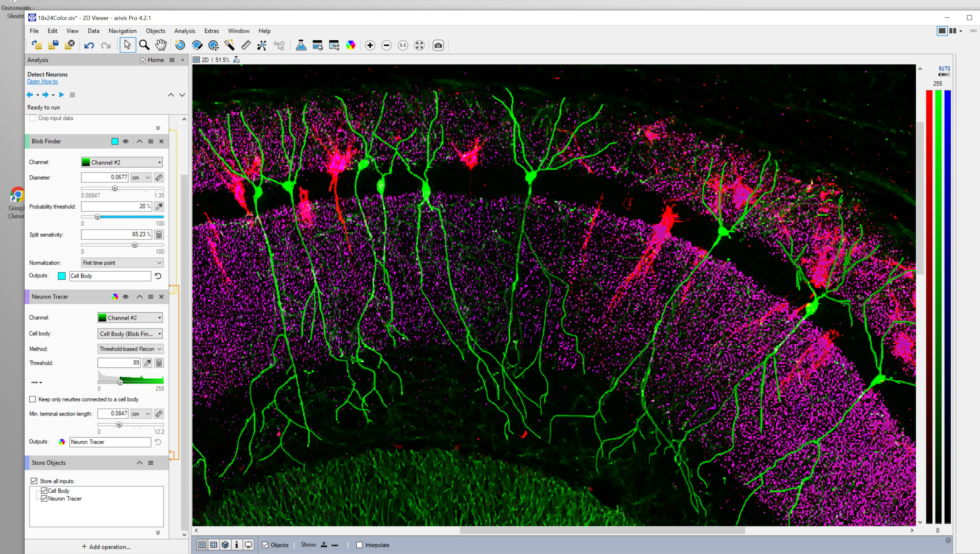Click Add operation button
Image resolution: width=980 pixels, height=554 pixels.
pos(106,547)
